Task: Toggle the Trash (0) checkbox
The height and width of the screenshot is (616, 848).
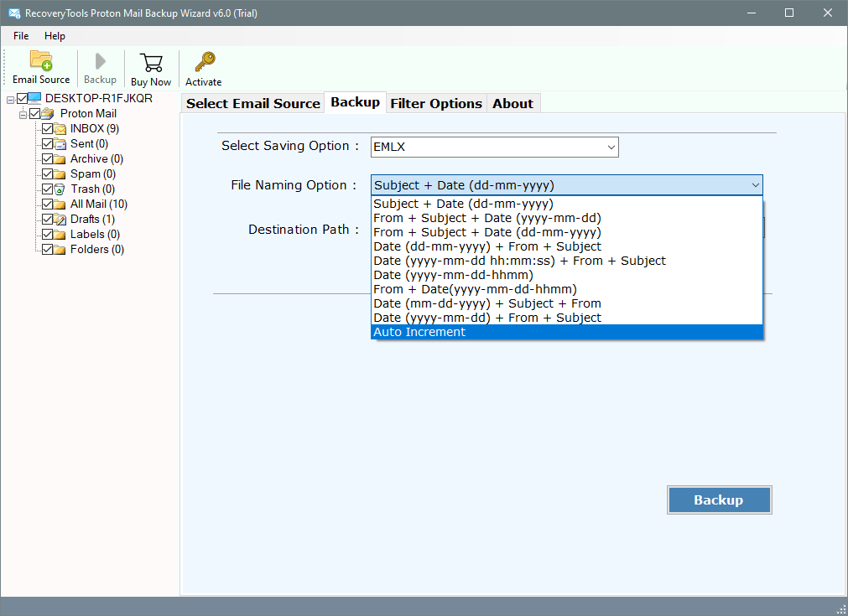Action: pyautogui.click(x=48, y=189)
